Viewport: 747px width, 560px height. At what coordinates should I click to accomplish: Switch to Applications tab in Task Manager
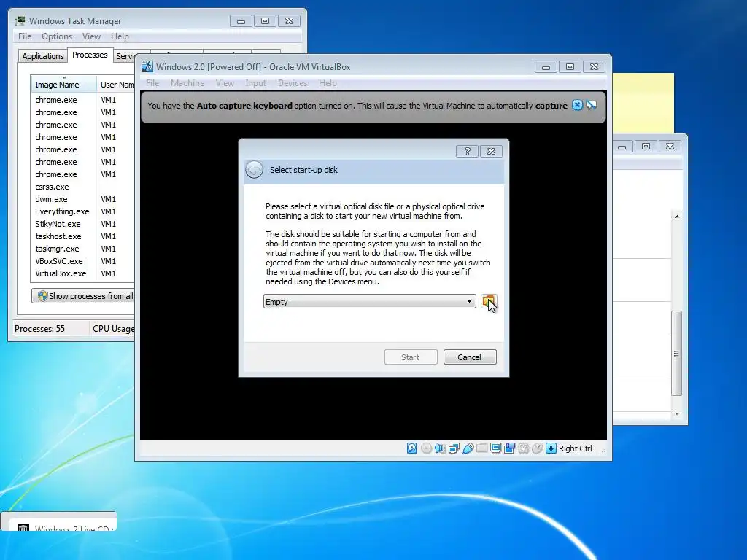43,55
